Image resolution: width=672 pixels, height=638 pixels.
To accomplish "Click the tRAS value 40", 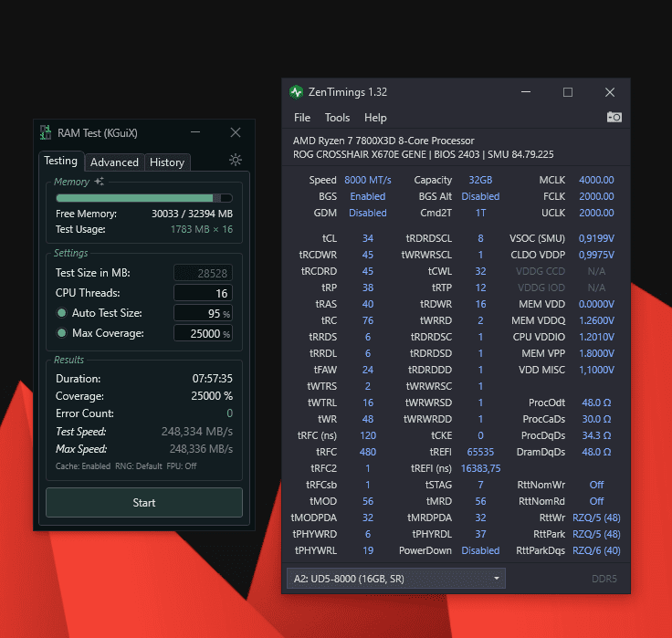I will [x=368, y=304].
